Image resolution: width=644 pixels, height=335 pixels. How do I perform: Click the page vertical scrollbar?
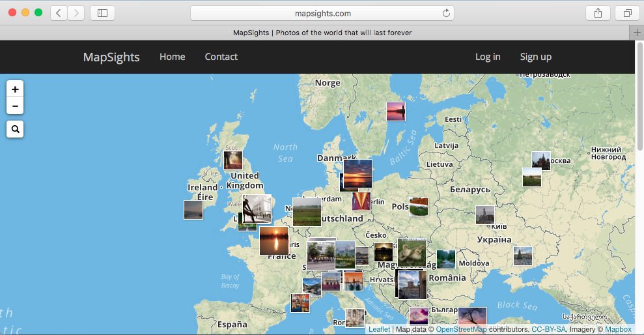click(639, 96)
